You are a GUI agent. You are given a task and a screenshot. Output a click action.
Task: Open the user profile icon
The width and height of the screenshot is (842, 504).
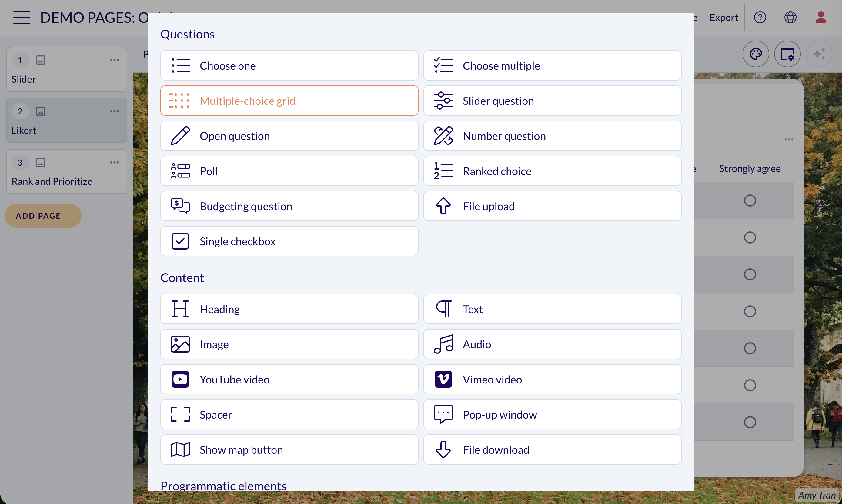click(821, 17)
